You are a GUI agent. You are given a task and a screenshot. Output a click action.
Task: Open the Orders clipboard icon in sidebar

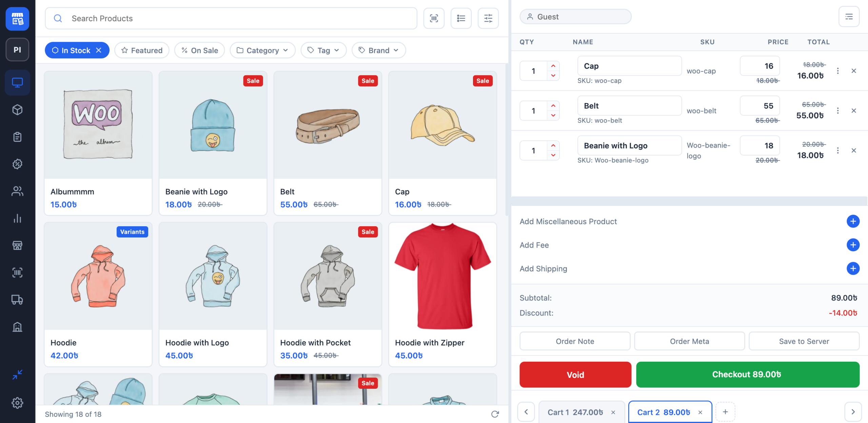pyautogui.click(x=17, y=137)
